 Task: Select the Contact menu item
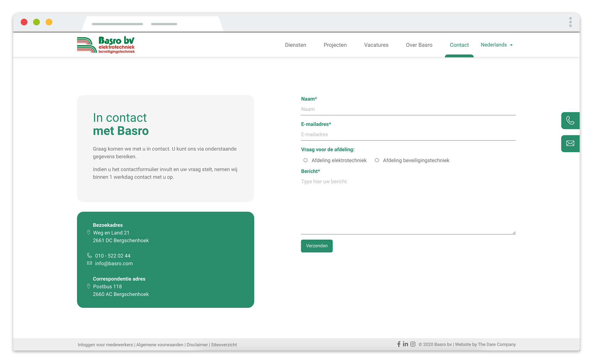click(x=459, y=45)
